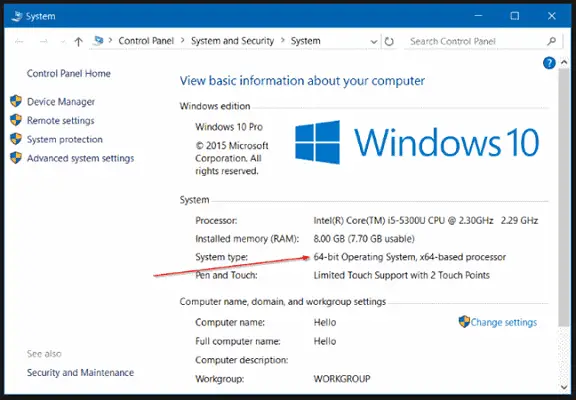Image resolution: width=576 pixels, height=400 pixels.
Task: Open Security and Maintenance link
Action: point(80,372)
